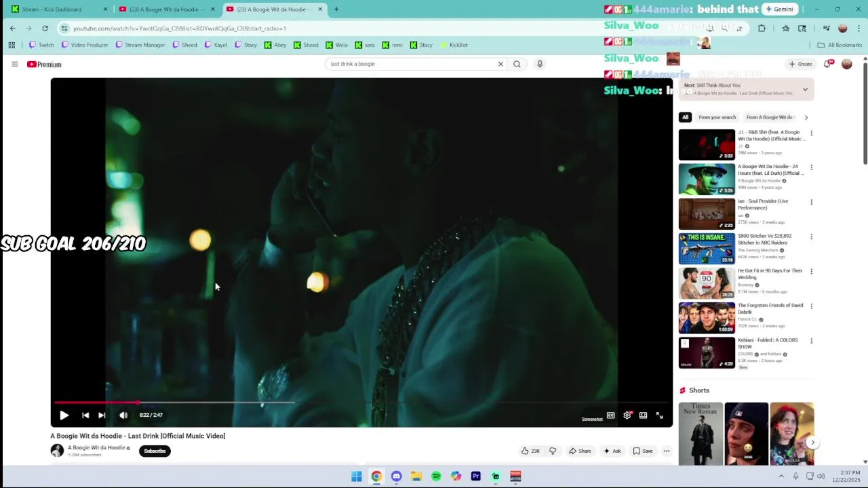Open YouTube hamburger guide menu

coord(14,64)
